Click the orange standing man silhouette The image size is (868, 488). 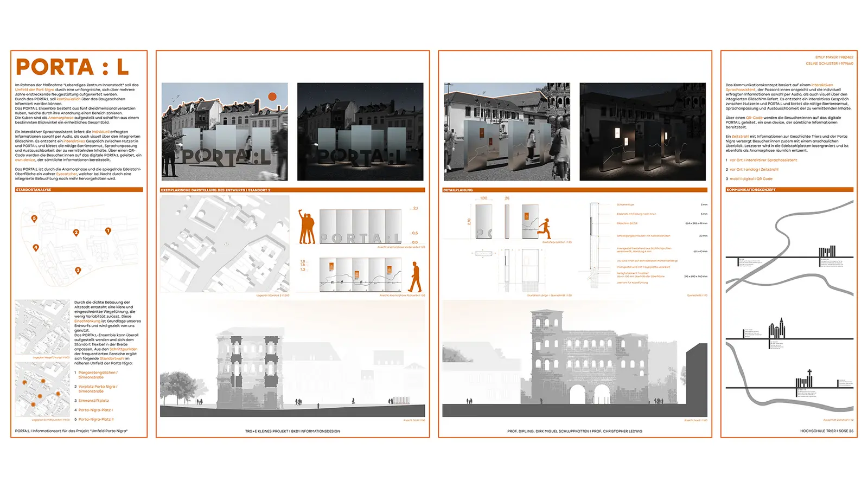pos(415,277)
